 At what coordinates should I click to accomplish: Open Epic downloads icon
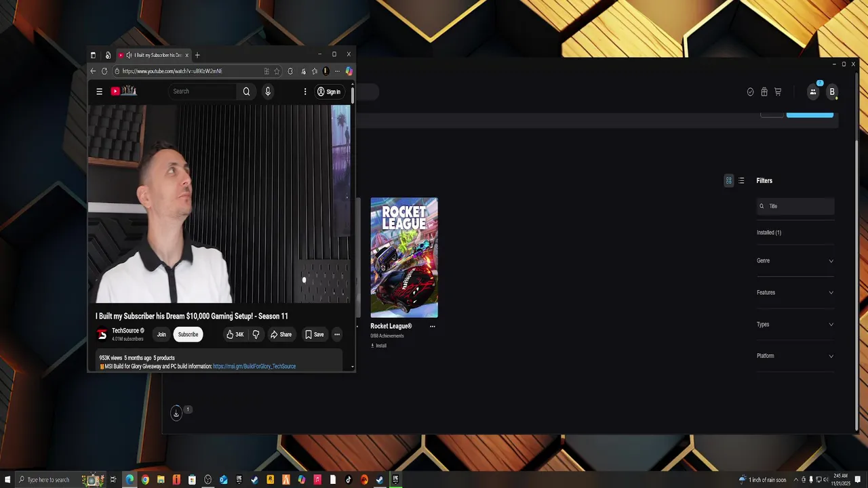click(176, 413)
